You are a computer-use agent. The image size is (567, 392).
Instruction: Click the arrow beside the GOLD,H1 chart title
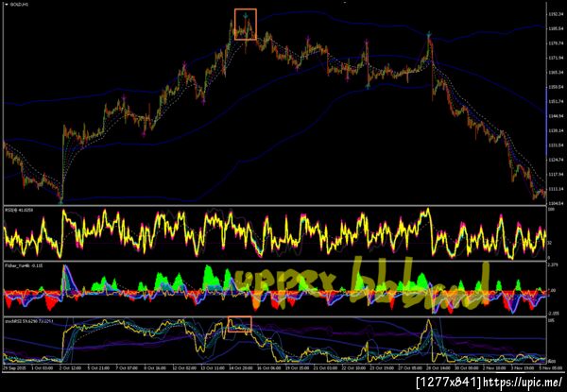click(7, 5)
